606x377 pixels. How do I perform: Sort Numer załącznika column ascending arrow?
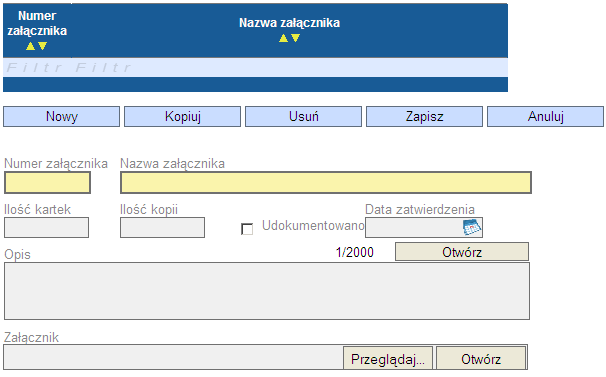click(30, 46)
